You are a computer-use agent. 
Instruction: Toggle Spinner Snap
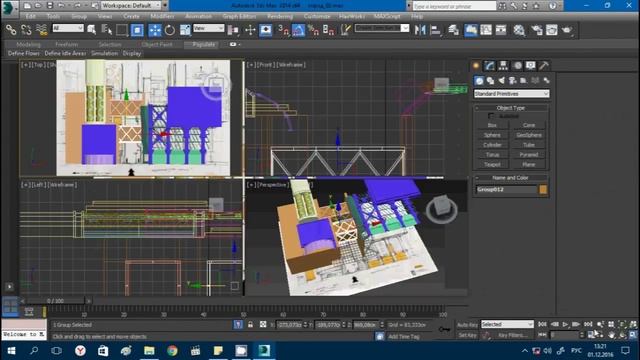pos(329,30)
